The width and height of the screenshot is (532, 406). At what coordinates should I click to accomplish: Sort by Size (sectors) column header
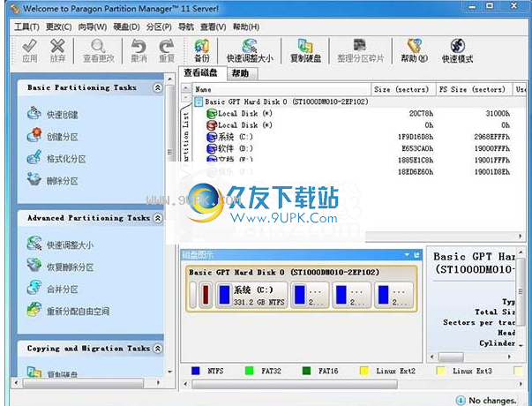pyautogui.click(x=403, y=89)
